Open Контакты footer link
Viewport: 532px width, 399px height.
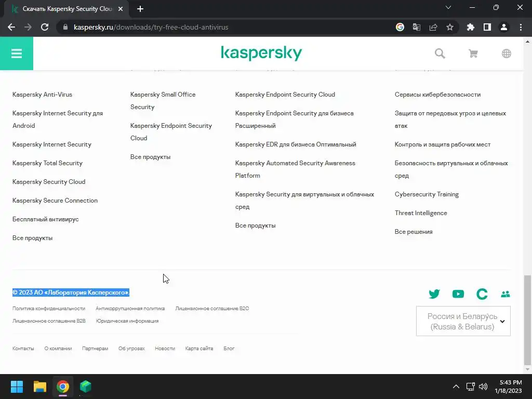23,349
